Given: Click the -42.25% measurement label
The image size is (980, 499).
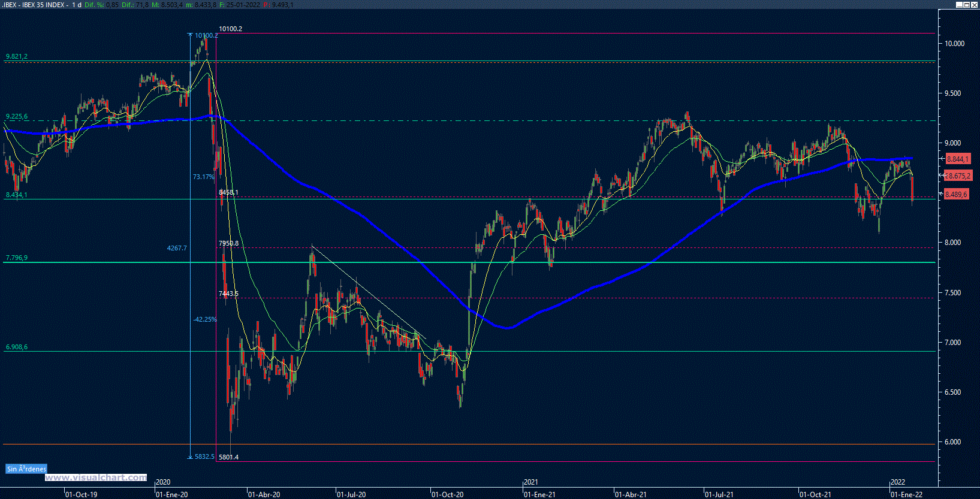Looking at the screenshot, I should (205, 320).
